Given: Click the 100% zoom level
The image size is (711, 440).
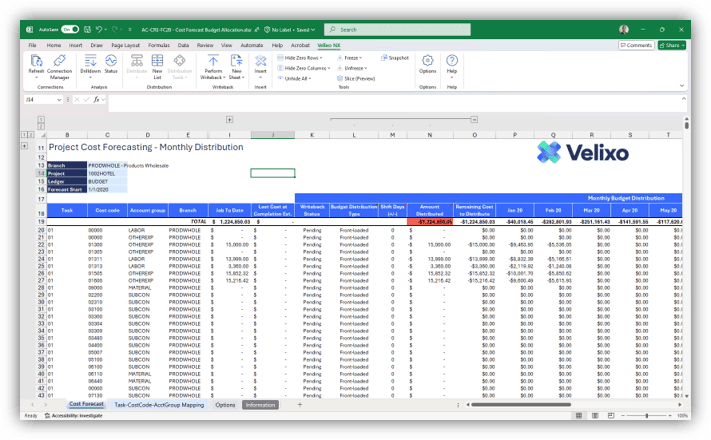Looking at the screenshot, I should (682, 416).
